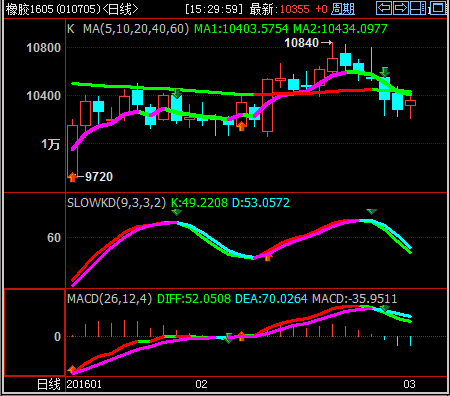Click the 日线 period label at bottom left
This screenshot has width=450, height=396.
[x=49, y=384]
